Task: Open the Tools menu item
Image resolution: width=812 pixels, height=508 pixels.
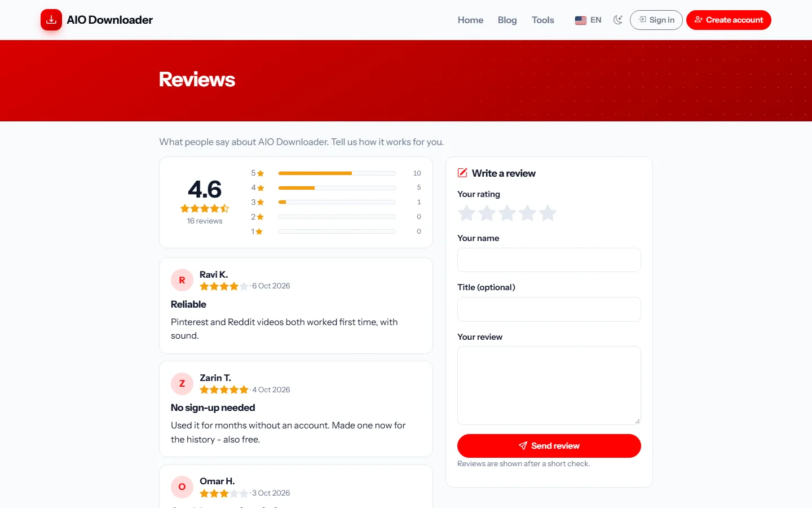Action: point(542,20)
